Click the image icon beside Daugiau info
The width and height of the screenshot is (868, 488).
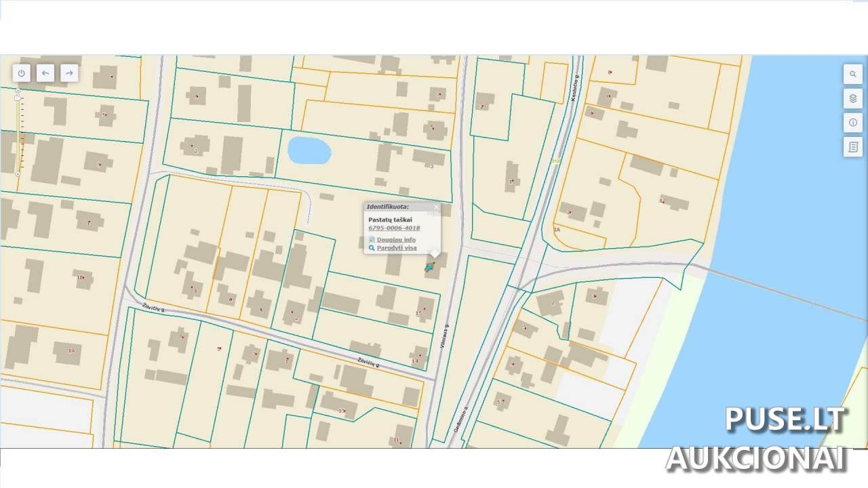pos(372,240)
